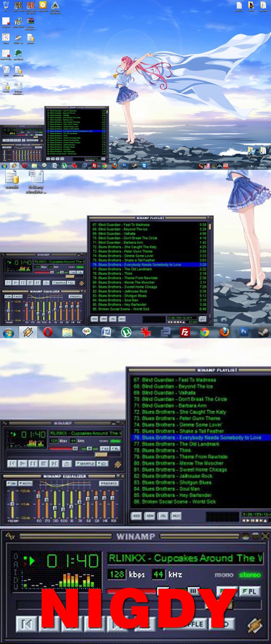This screenshot has width=271, height=644.
Task: Open the E.Y.E Divine Cybermancy desktop shortcut
Action: click(55, 8)
